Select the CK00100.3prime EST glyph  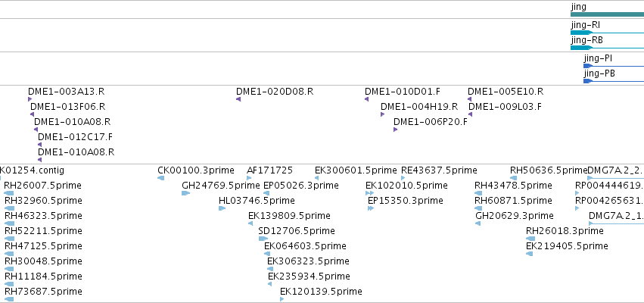[160, 178]
